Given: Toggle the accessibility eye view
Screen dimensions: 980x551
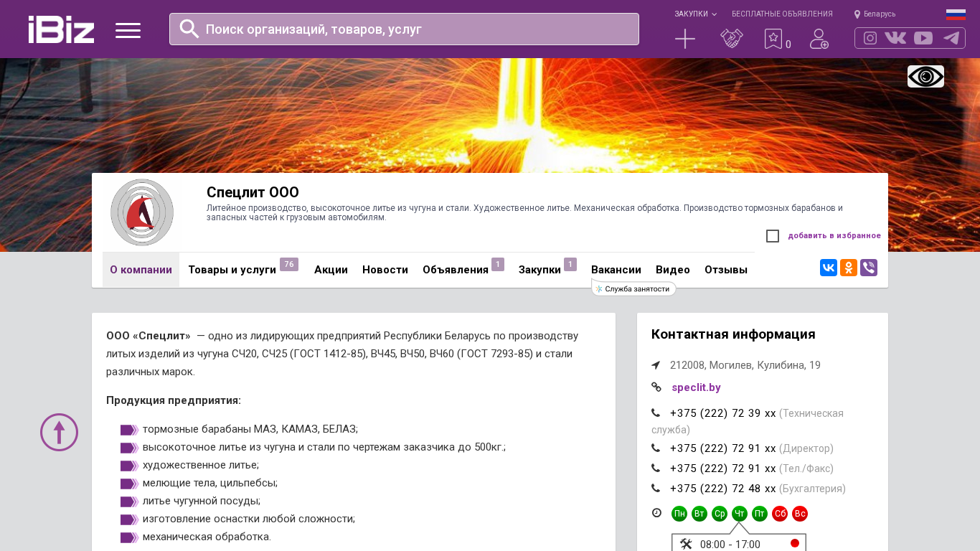Looking at the screenshot, I should [x=925, y=76].
